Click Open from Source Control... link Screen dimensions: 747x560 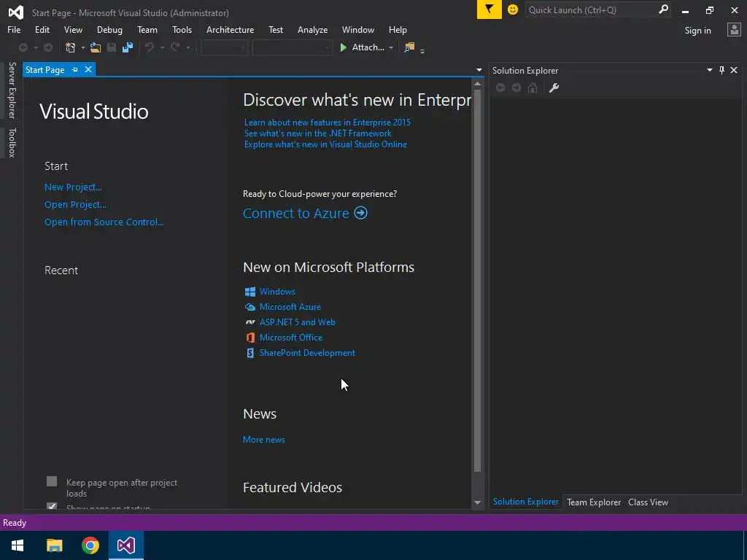pos(104,222)
